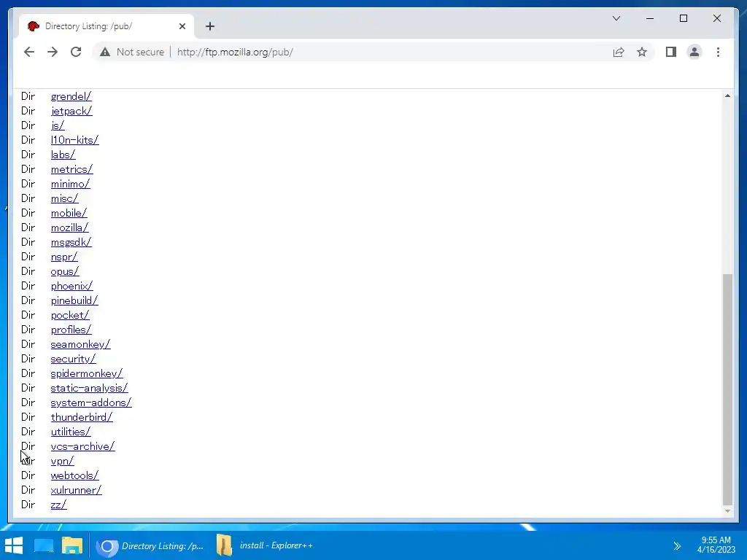
Task: Go back to the previous page
Action: [29, 52]
